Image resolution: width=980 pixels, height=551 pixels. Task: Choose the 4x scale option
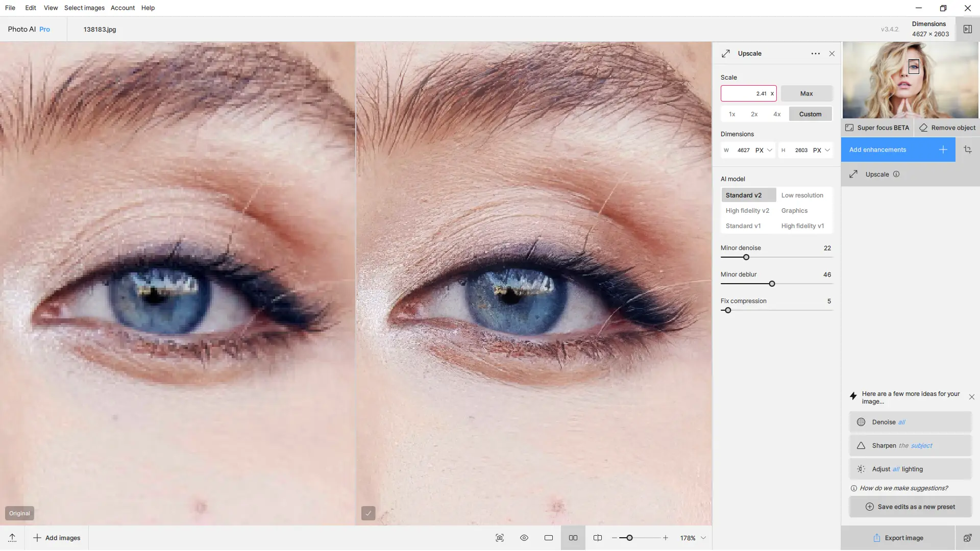tap(776, 114)
